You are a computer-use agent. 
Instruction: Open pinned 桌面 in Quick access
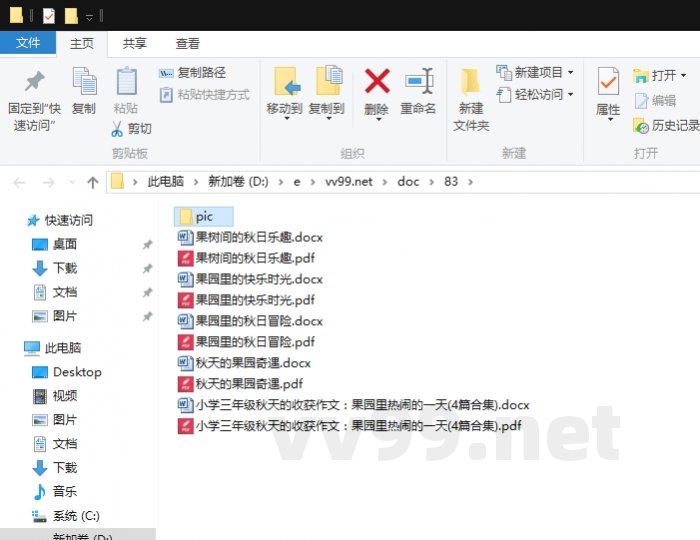click(x=54, y=244)
